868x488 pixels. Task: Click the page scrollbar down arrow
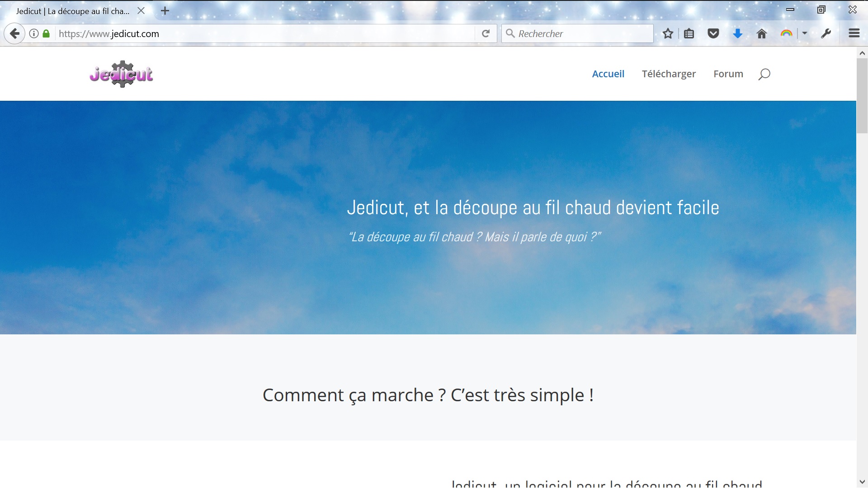[x=862, y=482]
